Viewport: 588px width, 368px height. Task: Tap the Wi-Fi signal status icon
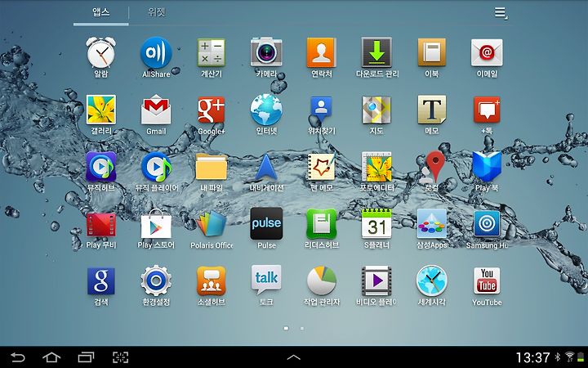pos(570,357)
